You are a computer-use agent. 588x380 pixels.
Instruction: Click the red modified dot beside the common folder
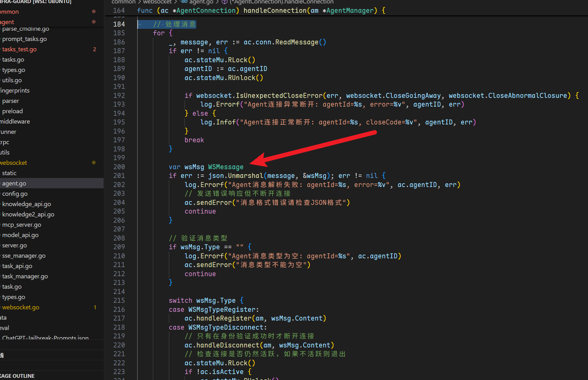[x=94, y=12]
